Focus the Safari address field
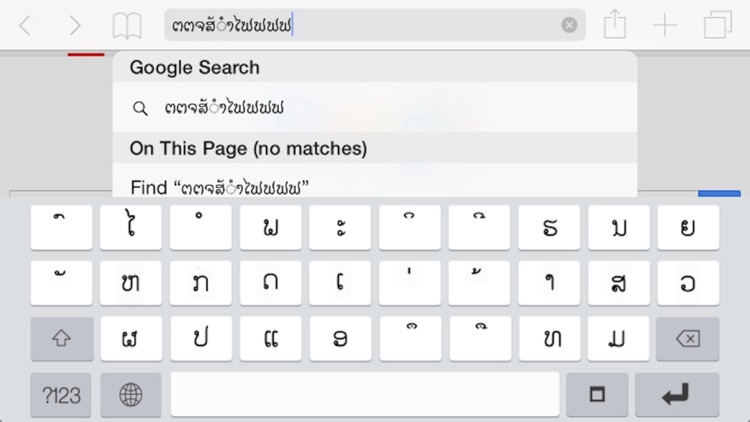This screenshot has height=422, width=750. [x=375, y=25]
